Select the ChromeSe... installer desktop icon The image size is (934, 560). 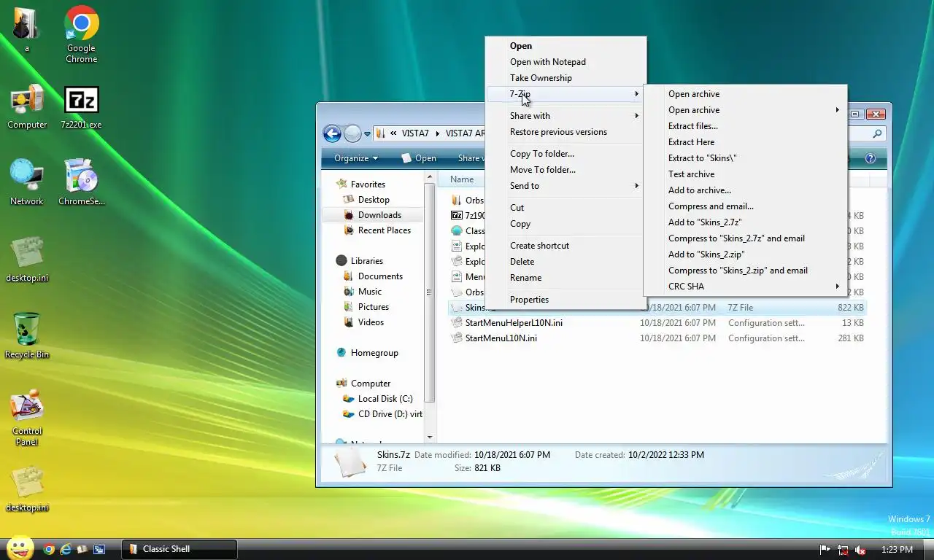point(81,182)
